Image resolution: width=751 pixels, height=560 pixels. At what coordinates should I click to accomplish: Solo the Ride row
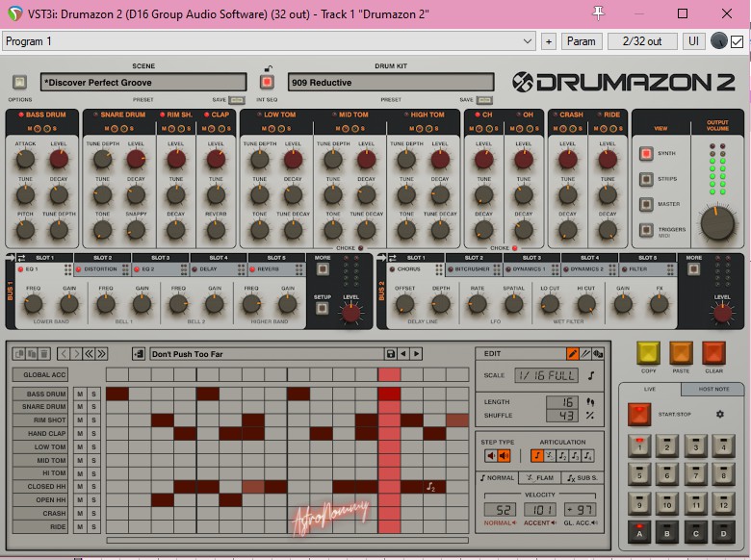coord(94,527)
